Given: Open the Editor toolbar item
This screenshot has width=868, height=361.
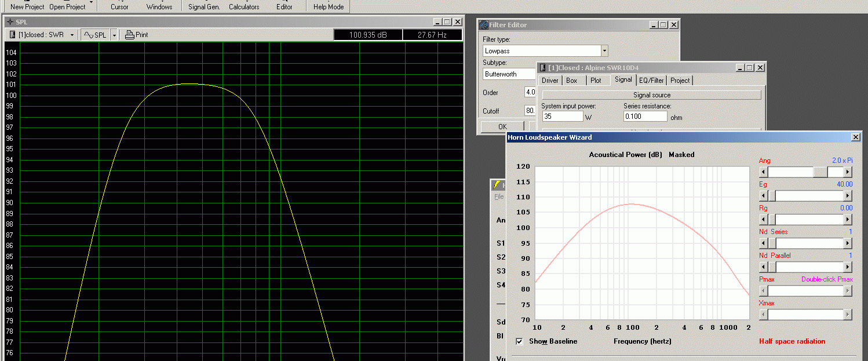Looking at the screenshot, I should click(284, 7).
